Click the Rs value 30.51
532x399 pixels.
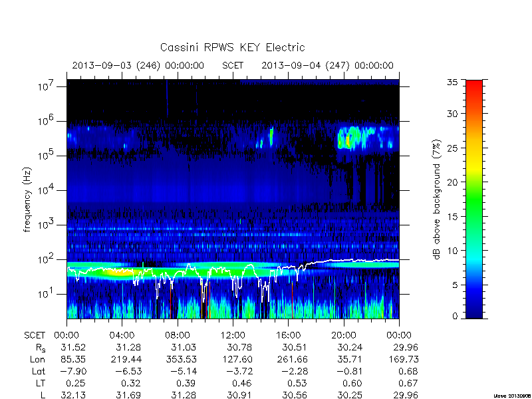click(294, 347)
